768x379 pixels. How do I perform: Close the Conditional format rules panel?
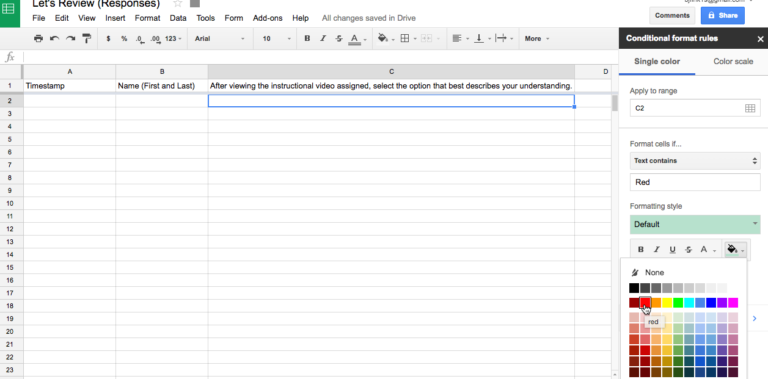coord(760,39)
